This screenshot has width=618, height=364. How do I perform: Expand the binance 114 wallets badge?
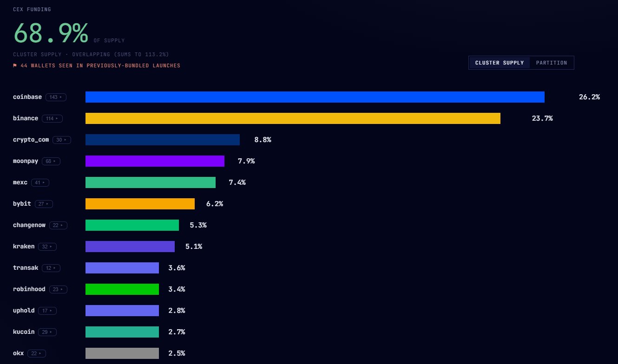coord(52,118)
